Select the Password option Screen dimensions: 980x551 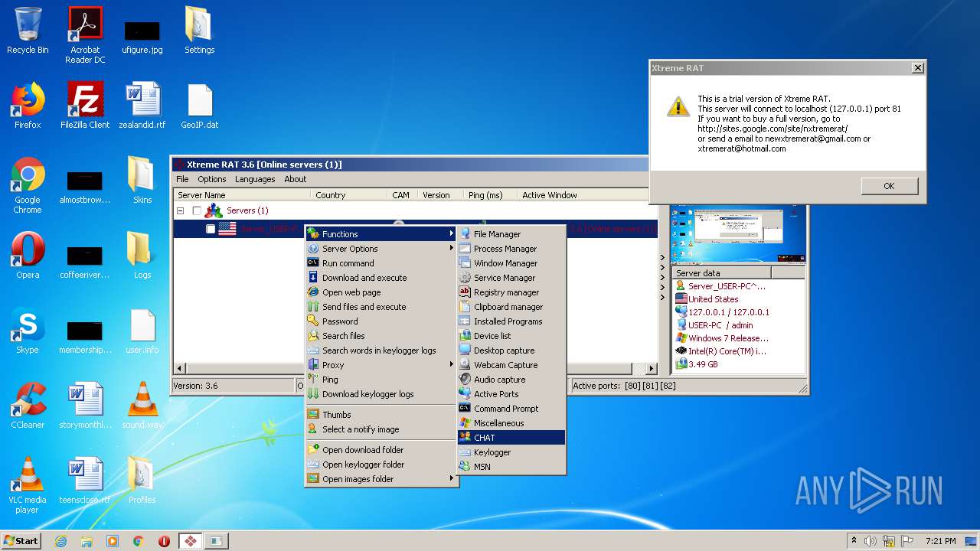coord(381,321)
